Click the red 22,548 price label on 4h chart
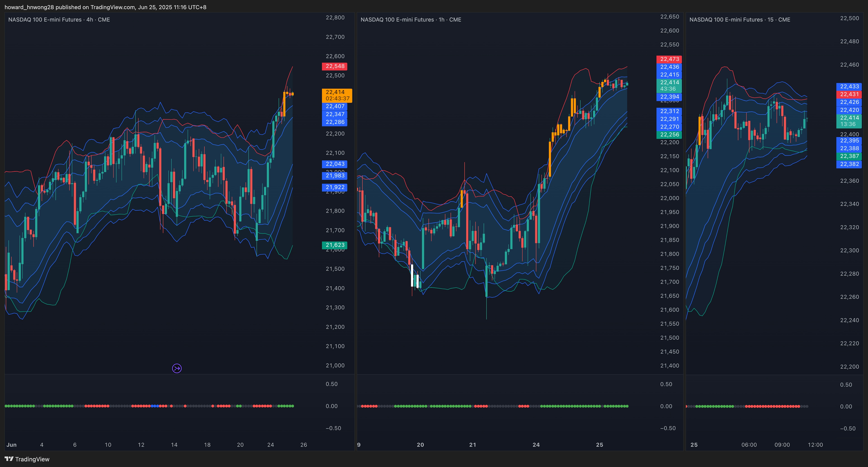 coord(335,66)
